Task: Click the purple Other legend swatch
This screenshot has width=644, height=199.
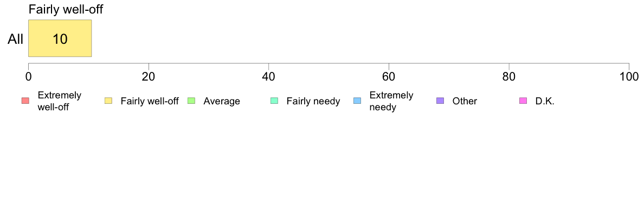Action: click(440, 101)
